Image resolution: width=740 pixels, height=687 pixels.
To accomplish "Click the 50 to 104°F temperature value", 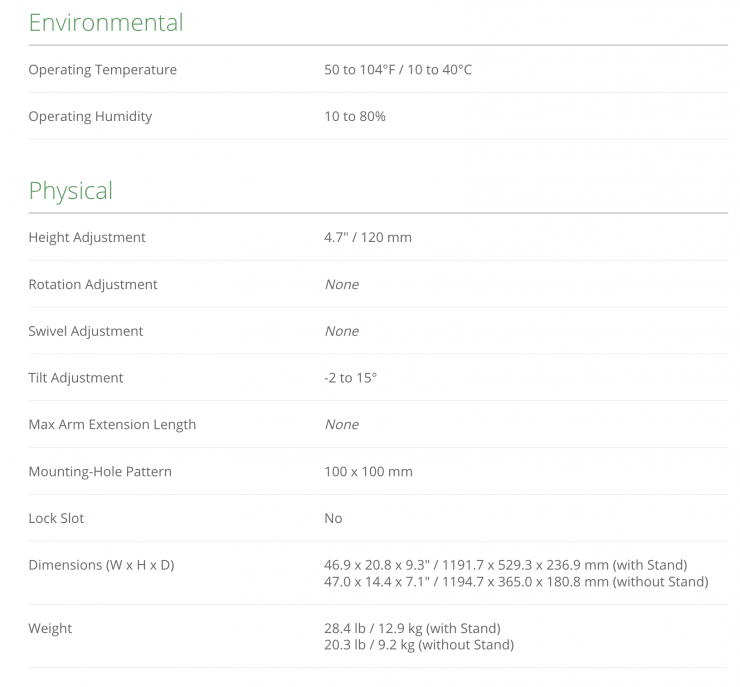I will (398, 70).
